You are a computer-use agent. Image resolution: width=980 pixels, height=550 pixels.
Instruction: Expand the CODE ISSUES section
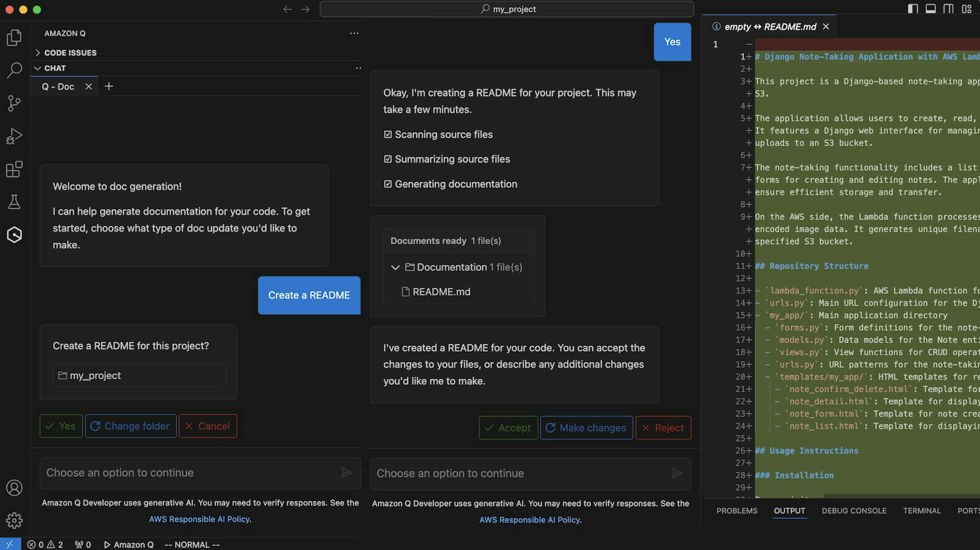pos(70,53)
